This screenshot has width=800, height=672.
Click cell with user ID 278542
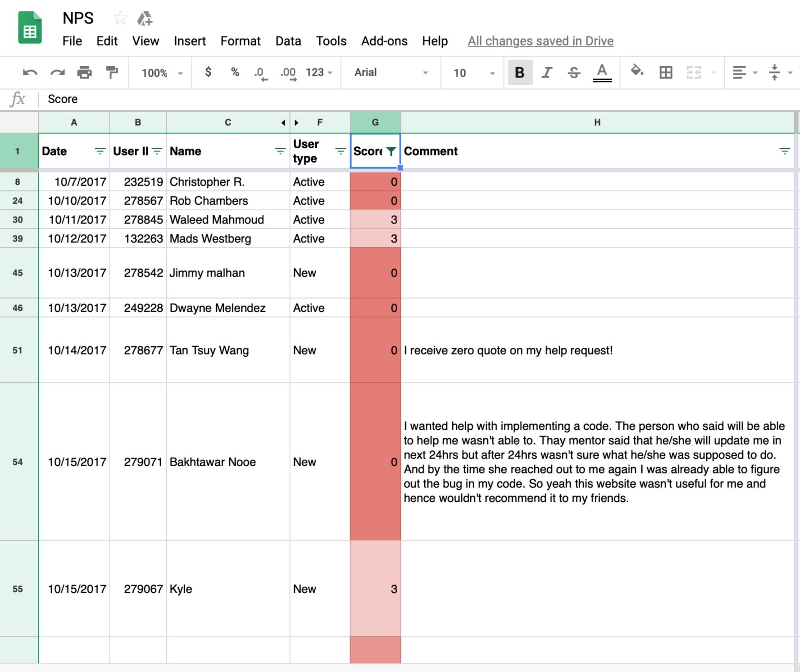pyautogui.click(x=138, y=273)
